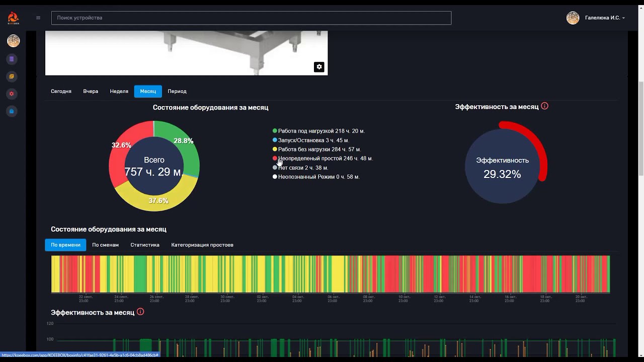Viewport: 644px width, 362px height.
Task: Toggle Запуск/Остановка legend item
Action: [310, 140]
